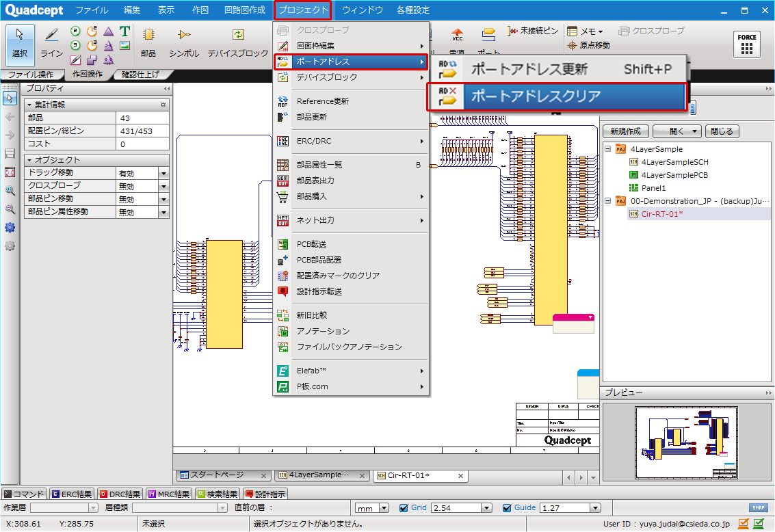Image resolution: width=775 pixels, height=532 pixels.
Task: Select 部品属性一覧 menu entry
Action: (351, 165)
